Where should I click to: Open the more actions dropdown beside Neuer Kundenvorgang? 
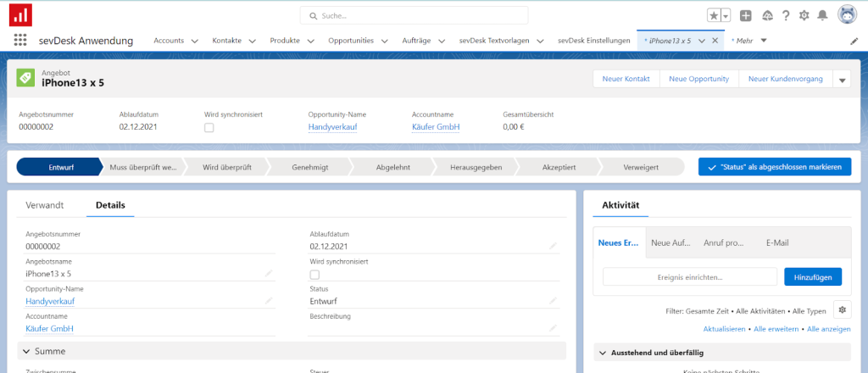(842, 80)
